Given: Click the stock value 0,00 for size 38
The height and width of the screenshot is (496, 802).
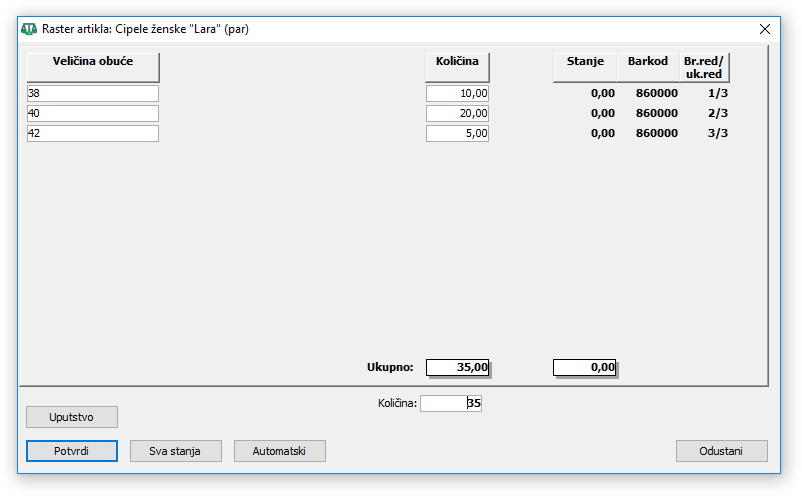Looking at the screenshot, I should (603, 93).
